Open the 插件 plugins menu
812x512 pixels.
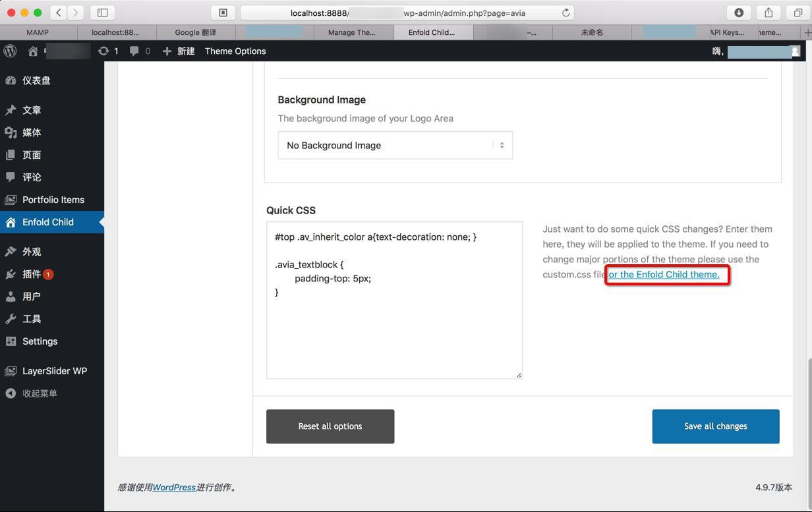click(52, 274)
